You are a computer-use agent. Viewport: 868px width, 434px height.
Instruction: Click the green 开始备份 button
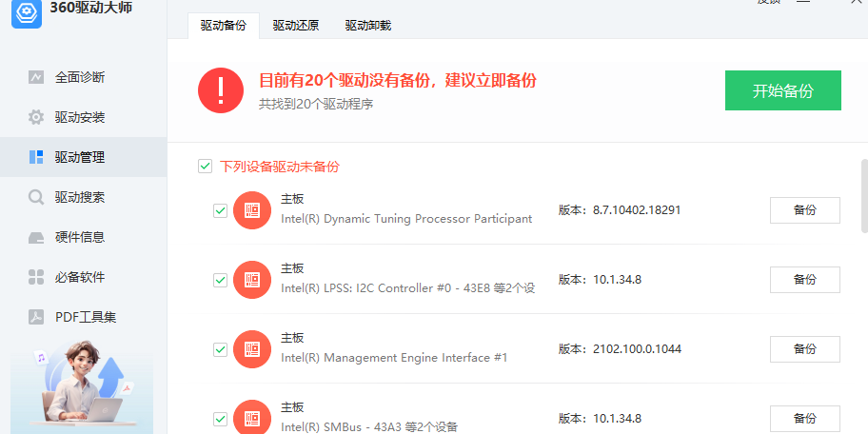[782, 90]
